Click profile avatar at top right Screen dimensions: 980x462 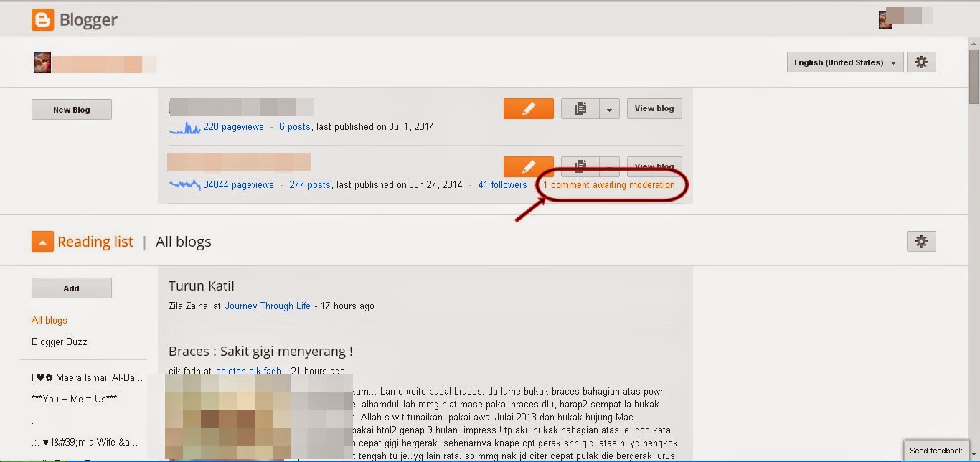point(885,18)
